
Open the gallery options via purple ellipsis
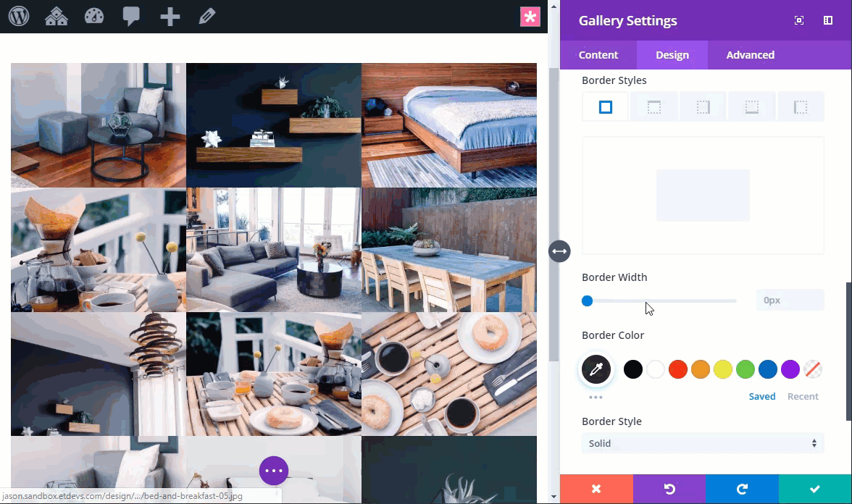pyautogui.click(x=274, y=470)
